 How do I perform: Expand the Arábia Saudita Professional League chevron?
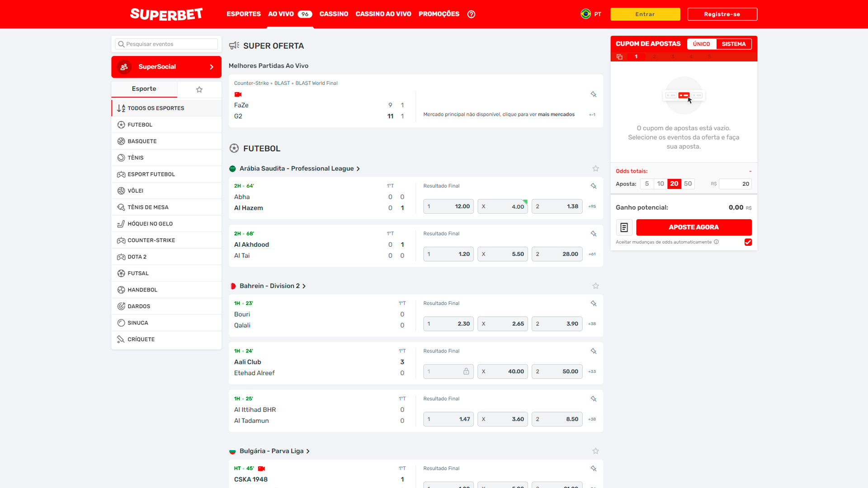click(x=359, y=169)
